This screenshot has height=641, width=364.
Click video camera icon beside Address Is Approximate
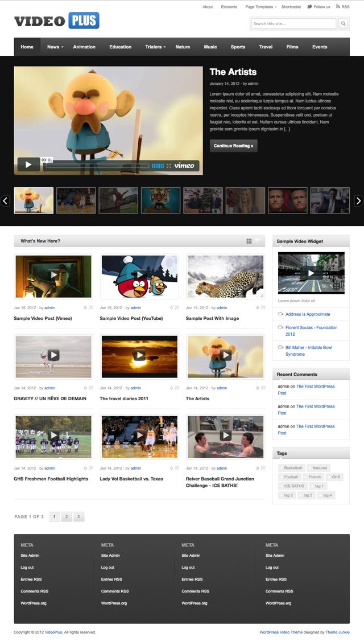click(x=280, y=314)
